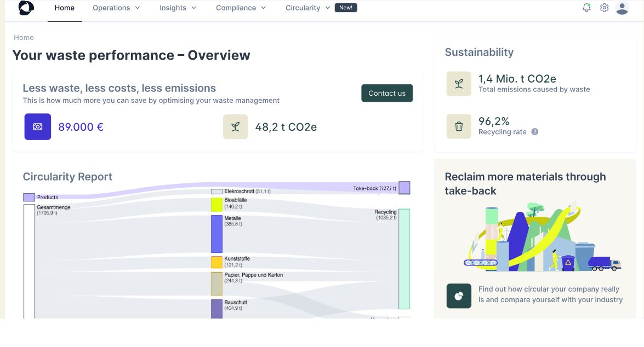
Task: Expand the Operations dropdown
Action: (116, 8)
